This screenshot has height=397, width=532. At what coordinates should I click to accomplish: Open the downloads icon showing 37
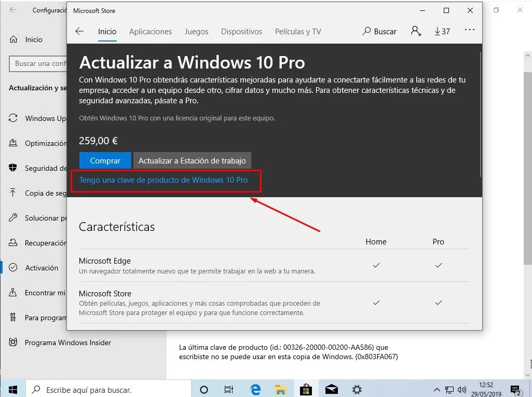[x=442, y=32]
